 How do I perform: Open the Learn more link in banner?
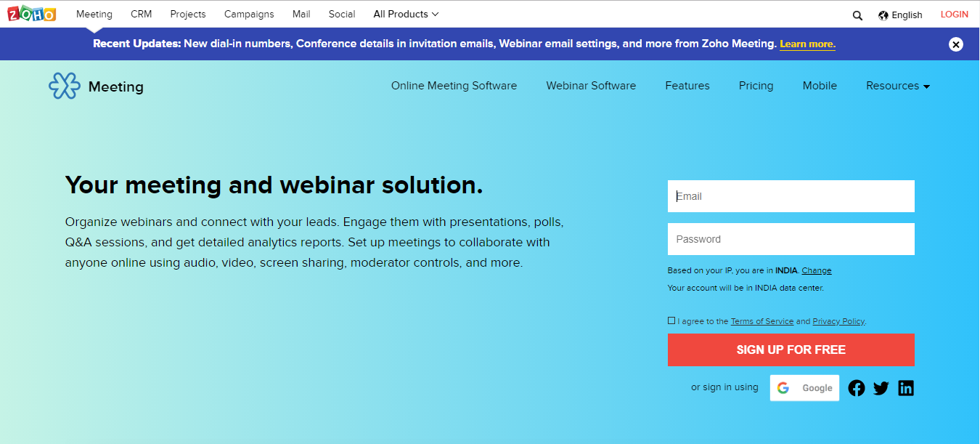pyautogui.click(x=807, y=44)
